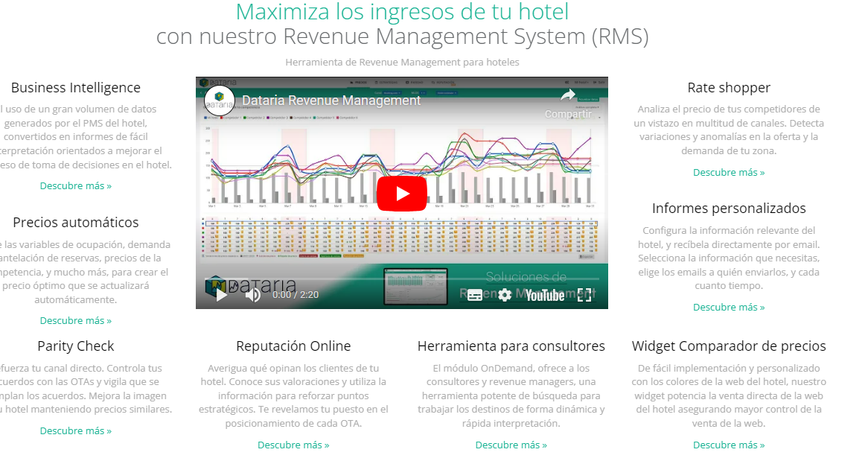Select the Widget Comparador de precios heading
This screenshot has width=868, height=461.
pyautogui.click(x=729, y=346)
